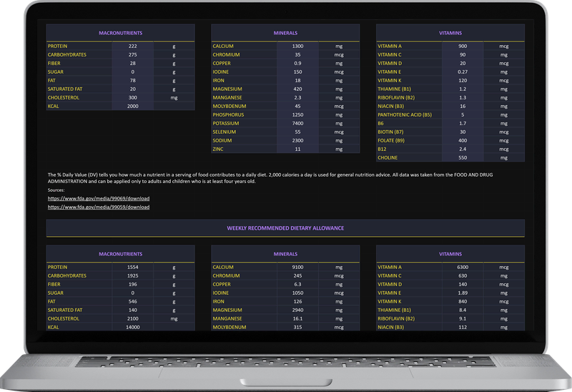This screenshot has width=572, height=392.
Task: Select the daily VITAMIN A value 900
Action: pyautogui.click(x=463, y=46)
